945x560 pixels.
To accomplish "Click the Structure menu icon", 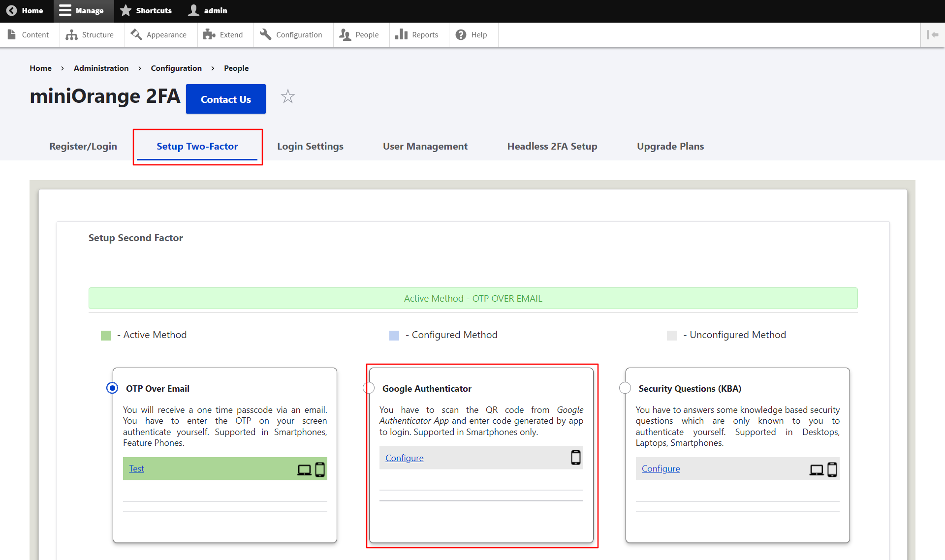I will click(x=72, y=35).
